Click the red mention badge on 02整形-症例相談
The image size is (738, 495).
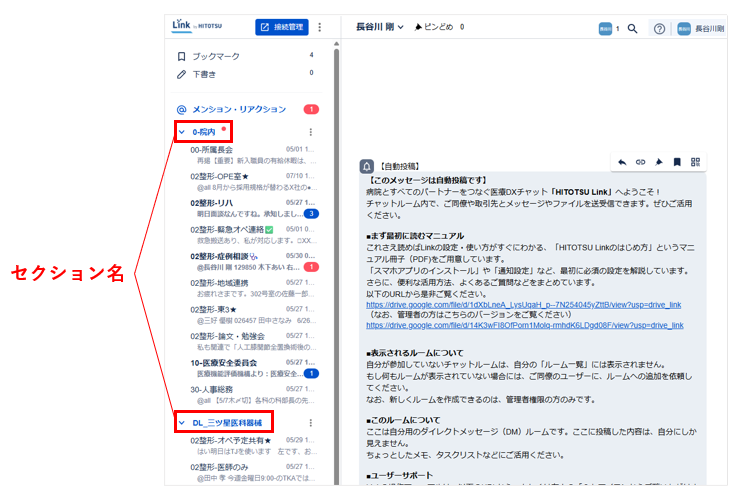[x=311, y=267]
